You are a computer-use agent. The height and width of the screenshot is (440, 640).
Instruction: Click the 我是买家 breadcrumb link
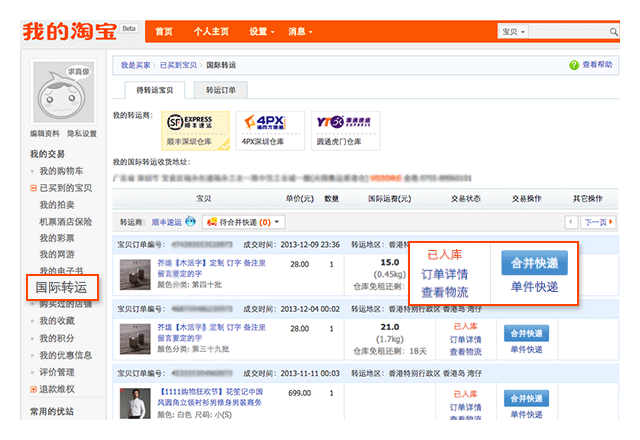136,65
